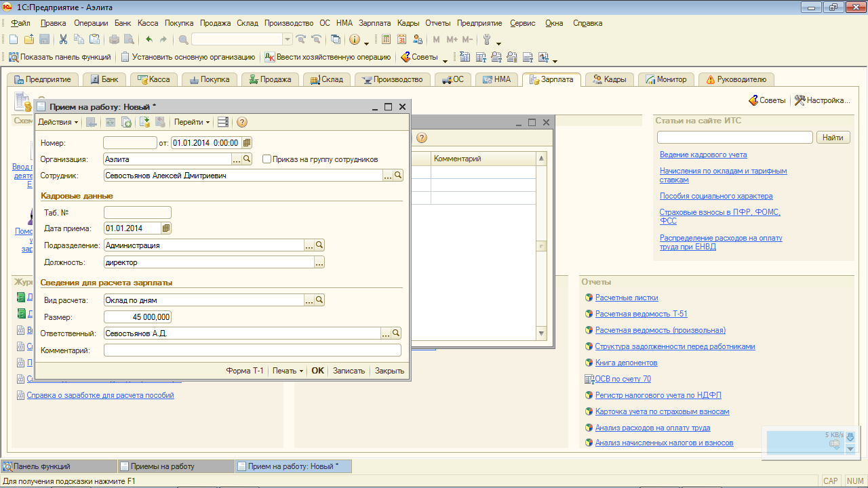Click the M+ memory add icon
This screenshot has height=488, width=868.
(x=452, y=39)
